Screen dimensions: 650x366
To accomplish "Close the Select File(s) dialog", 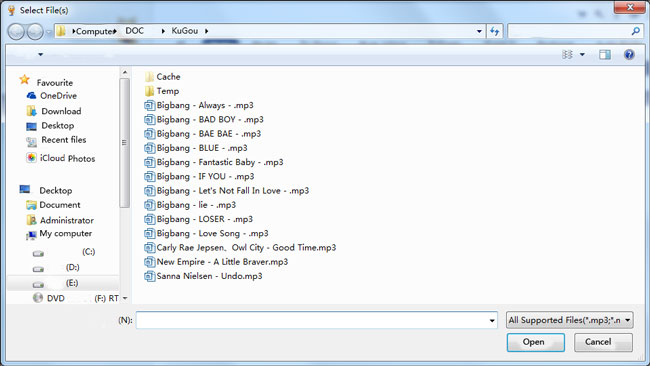I will point(629,7).
